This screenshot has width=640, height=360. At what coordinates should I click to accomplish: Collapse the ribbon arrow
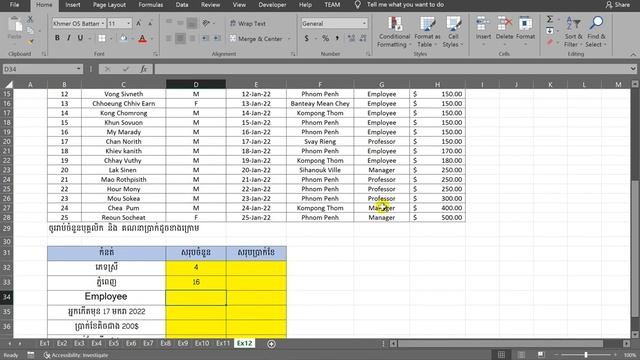633,54
